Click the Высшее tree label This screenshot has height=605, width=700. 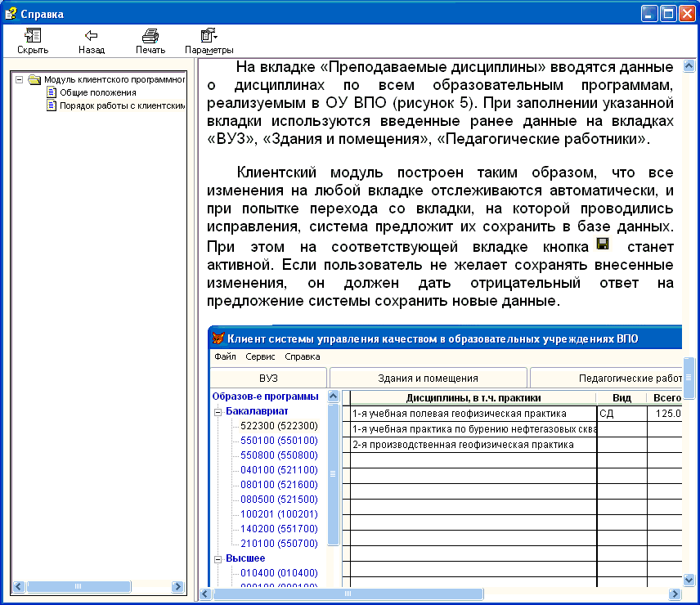point(245,558)
